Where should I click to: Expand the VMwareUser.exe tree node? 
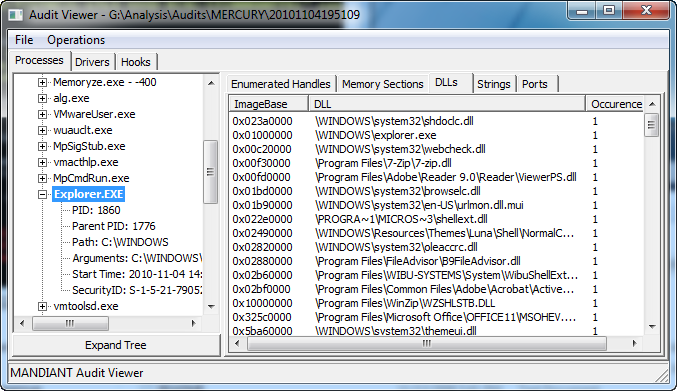tap(42, 114)
